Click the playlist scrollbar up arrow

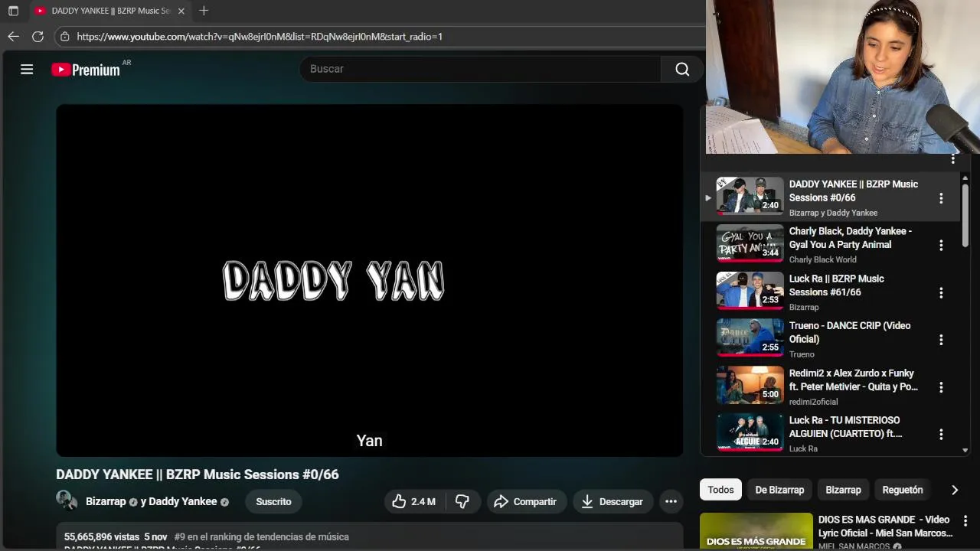(965, 177)
